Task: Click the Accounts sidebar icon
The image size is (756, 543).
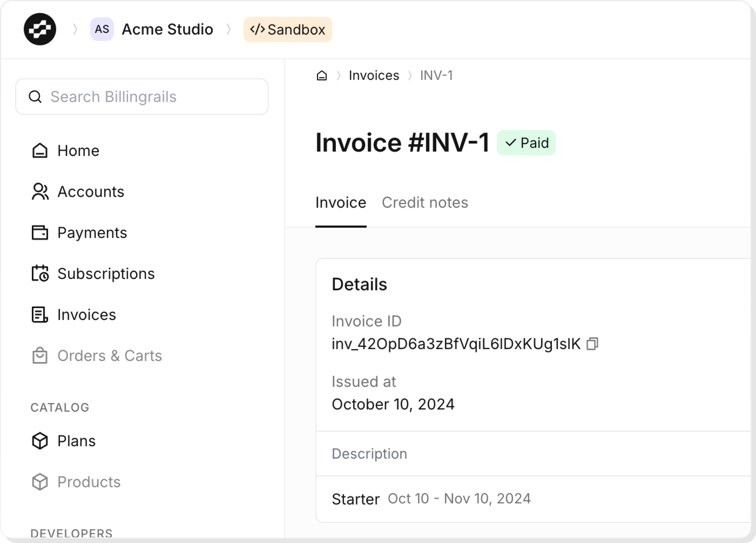Action: coord(39,191)
